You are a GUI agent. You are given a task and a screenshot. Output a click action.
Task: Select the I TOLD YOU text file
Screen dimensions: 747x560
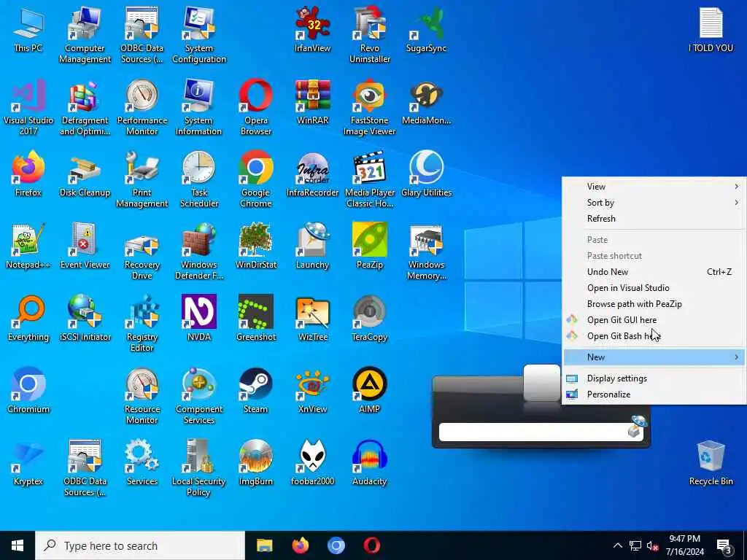click(711, 28)
